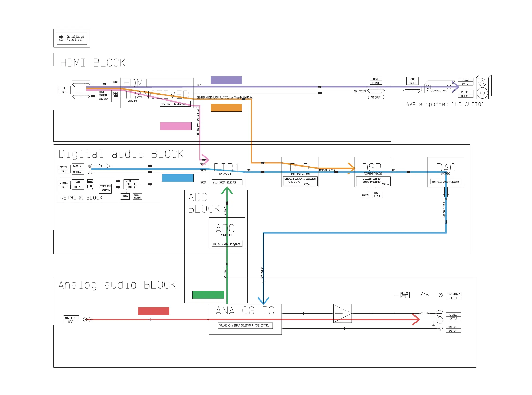Select the DAC block title
532x395 pixels.
(446, 168)
